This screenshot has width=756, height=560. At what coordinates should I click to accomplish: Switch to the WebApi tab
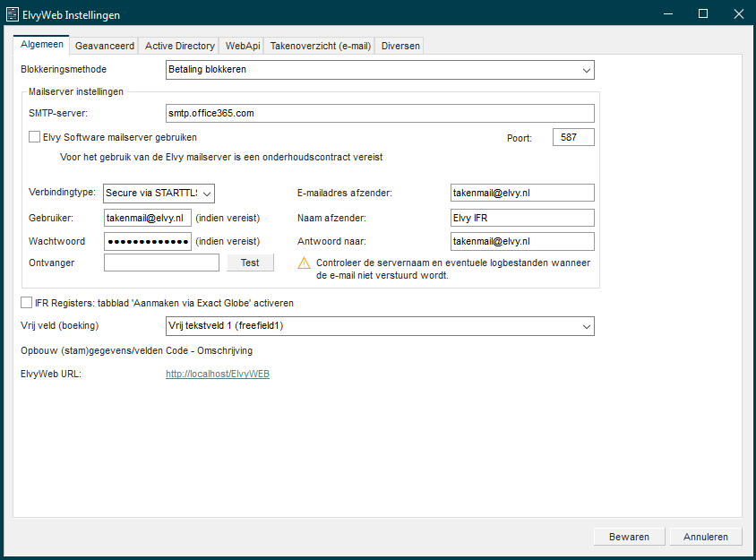[x=243, y=46]
